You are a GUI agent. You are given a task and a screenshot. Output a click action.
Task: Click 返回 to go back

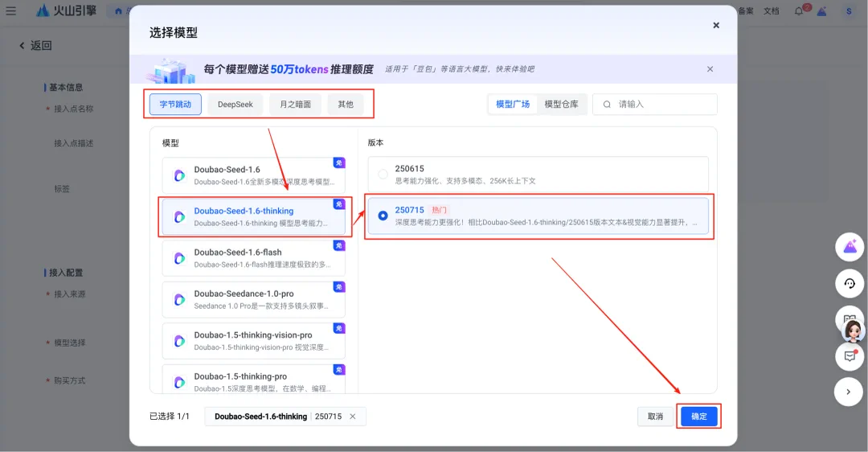(41, 45)
